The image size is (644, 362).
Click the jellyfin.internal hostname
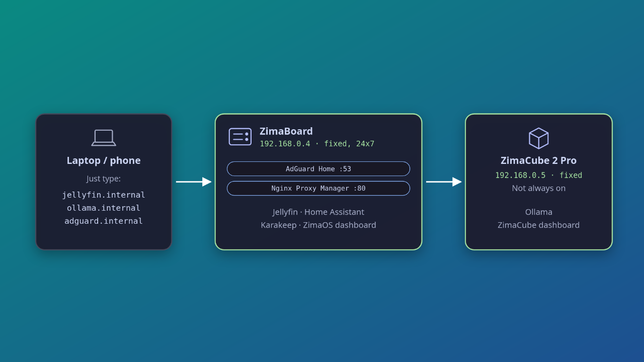click(x=104, y=195)
